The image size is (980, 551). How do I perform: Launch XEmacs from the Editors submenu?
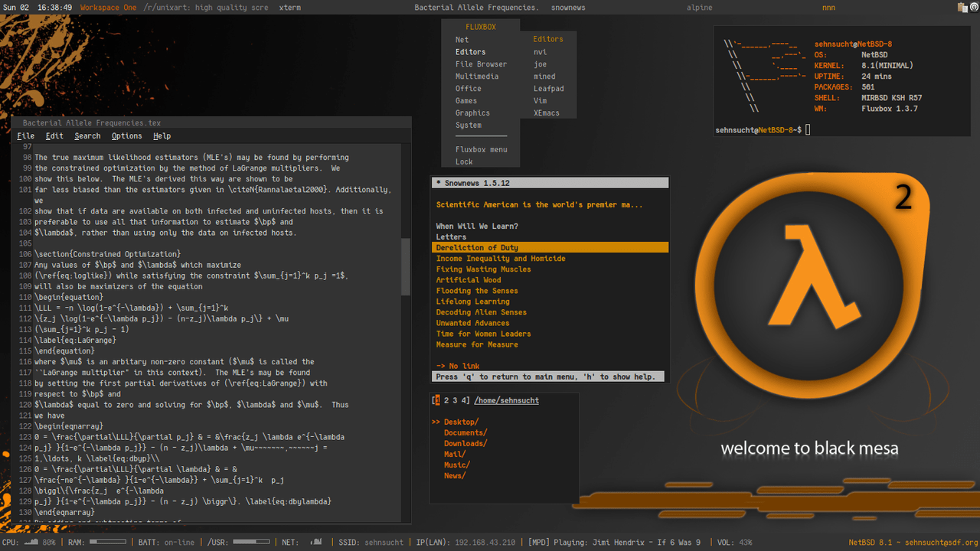point(548,113)
